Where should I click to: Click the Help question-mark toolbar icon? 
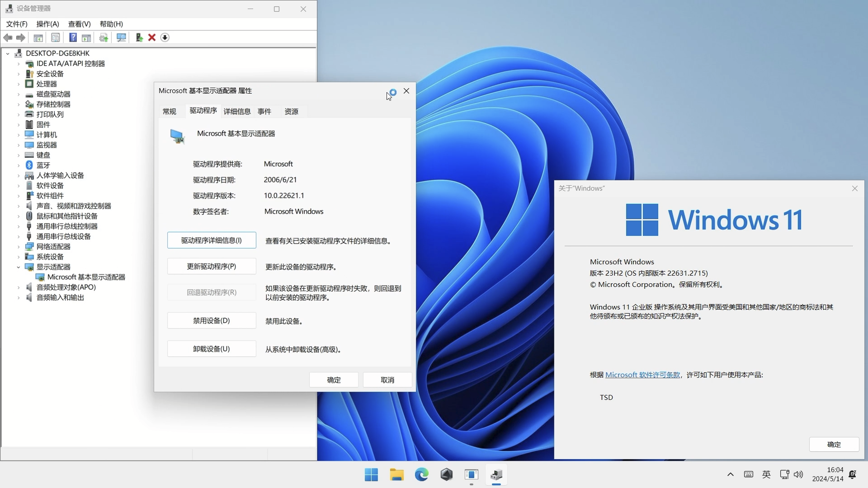click(73, 38)
